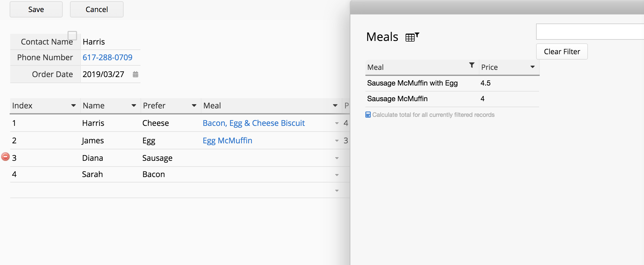
Task: Open the Order Date calendar picker icon
Action: coord(136,74)
